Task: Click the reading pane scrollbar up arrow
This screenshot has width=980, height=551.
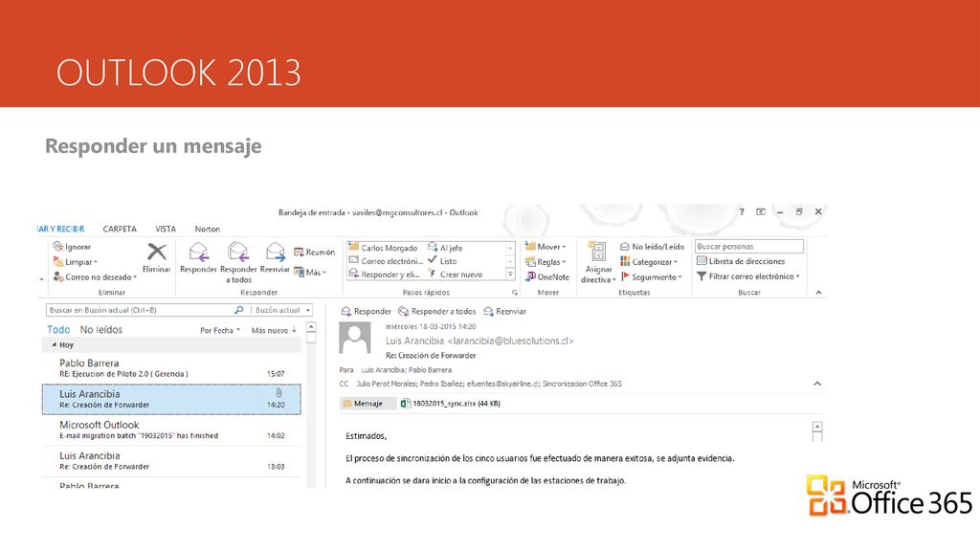Action: [817, 427]
